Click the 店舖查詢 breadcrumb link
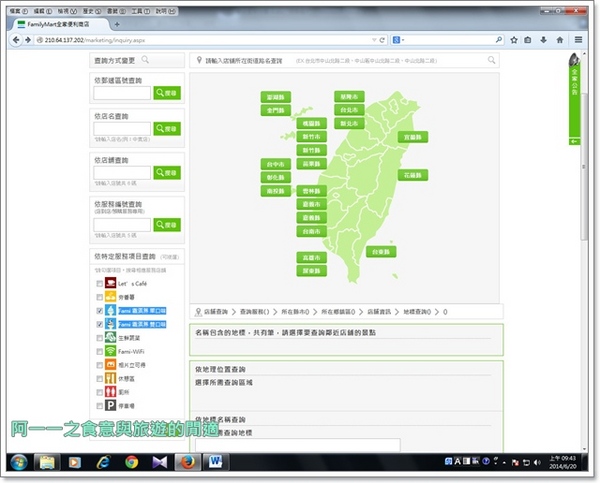 click(216, 312)
